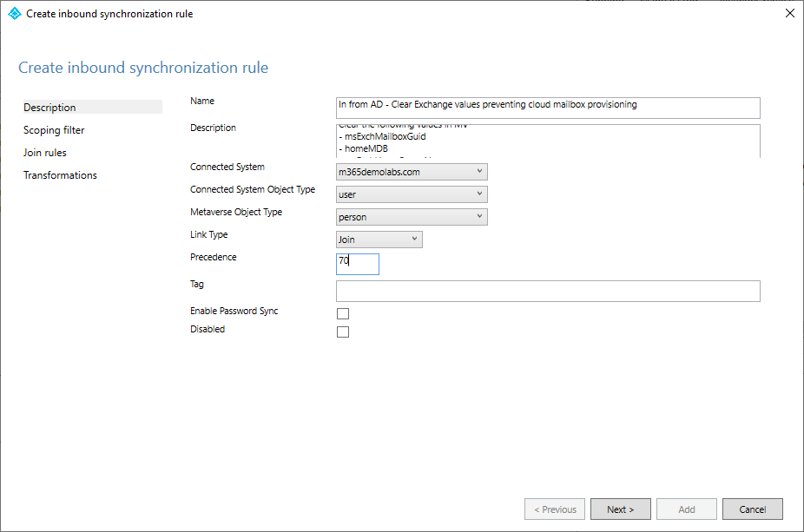Screen dimensions: 804x532
Task: Expand the Connected System dropdown
Action: click(412, 172)
